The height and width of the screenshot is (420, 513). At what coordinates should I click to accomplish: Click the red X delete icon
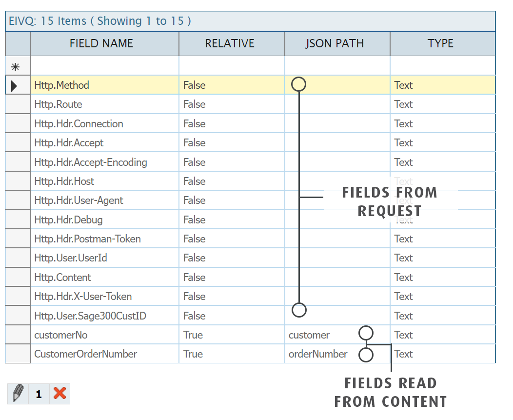point(59,394)
